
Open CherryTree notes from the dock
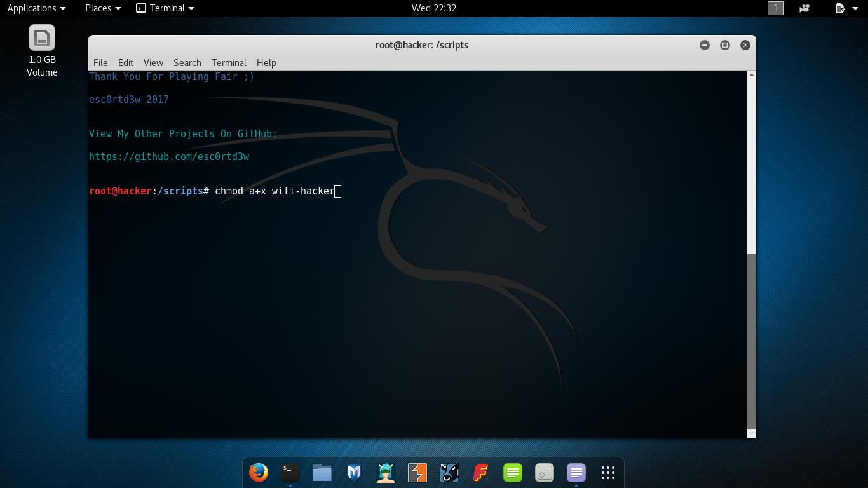click(x=576, y=473)
